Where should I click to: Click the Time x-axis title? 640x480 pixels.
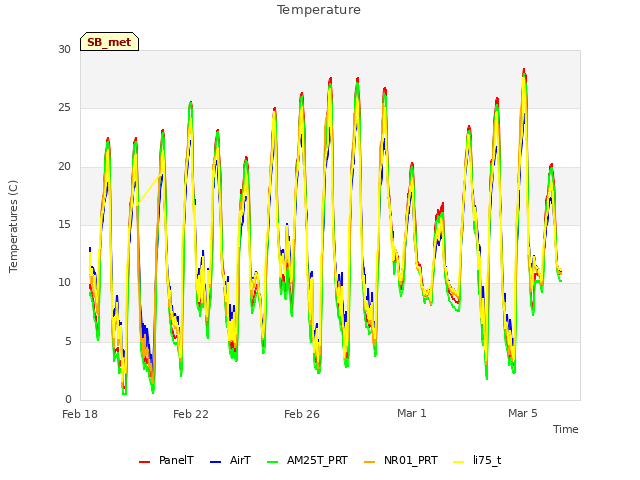click(566, 429)
